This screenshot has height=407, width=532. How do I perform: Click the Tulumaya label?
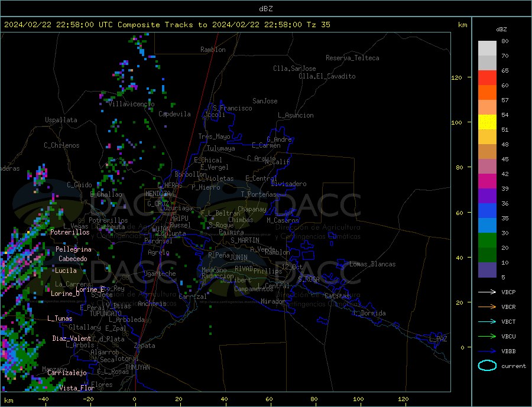point(220,148)
